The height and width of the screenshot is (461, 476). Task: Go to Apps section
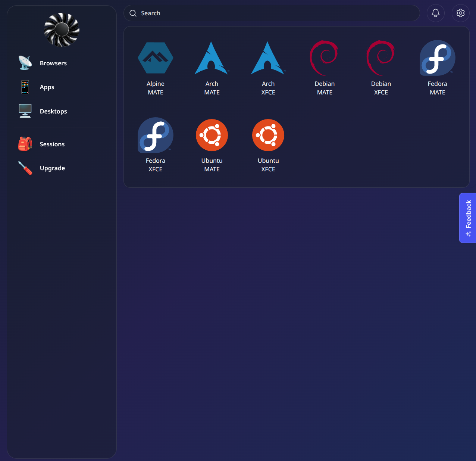click(x=47, y=87)
